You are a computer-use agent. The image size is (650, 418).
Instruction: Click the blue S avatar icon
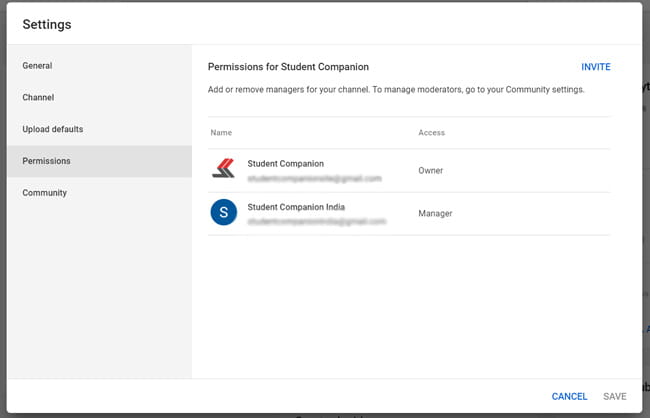224,212
